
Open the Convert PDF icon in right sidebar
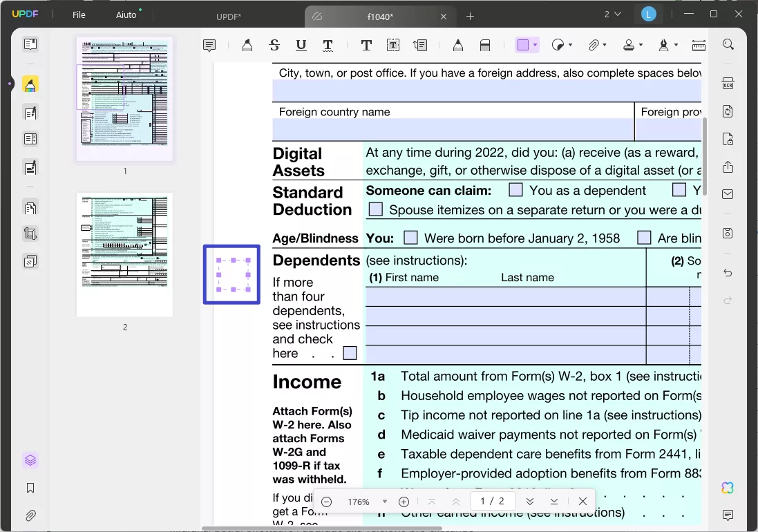[728, 111]
